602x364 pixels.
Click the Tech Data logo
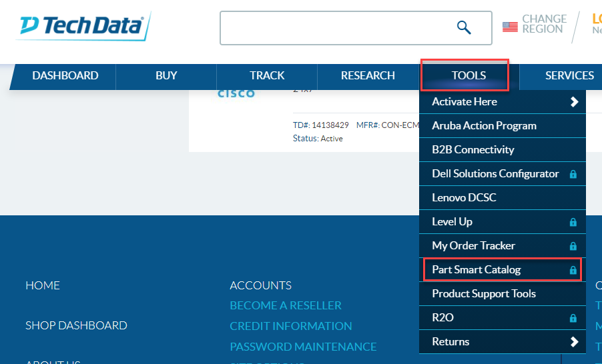[83, 26]
